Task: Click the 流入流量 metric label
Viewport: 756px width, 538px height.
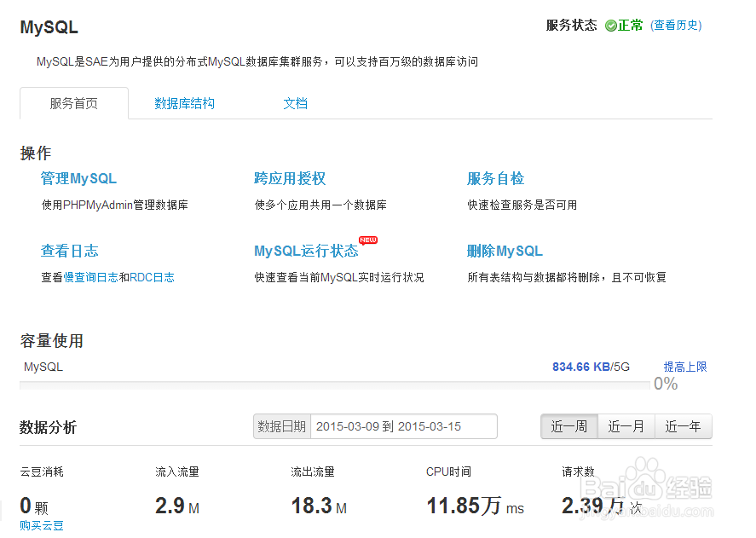Action: click(177, 471)
